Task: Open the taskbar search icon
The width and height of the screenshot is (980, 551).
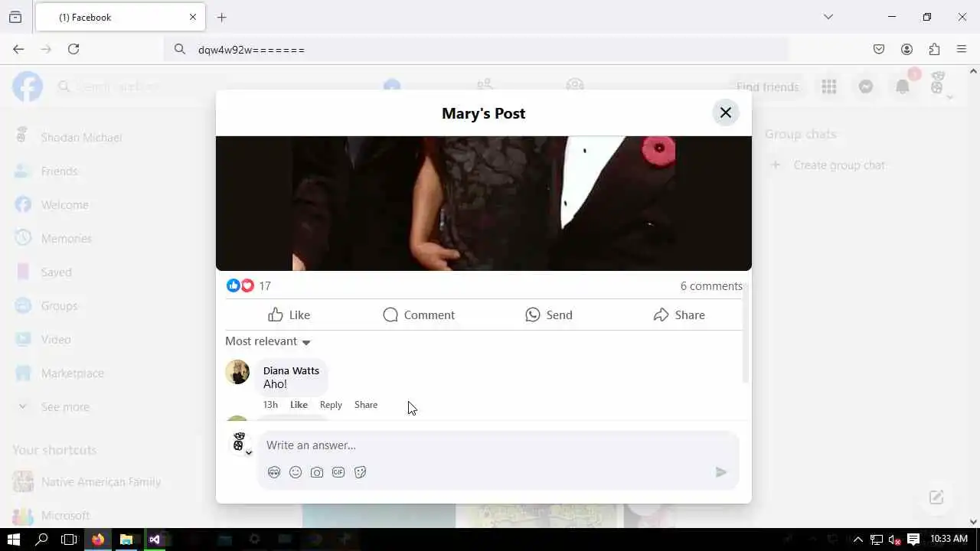Action: 42,540
